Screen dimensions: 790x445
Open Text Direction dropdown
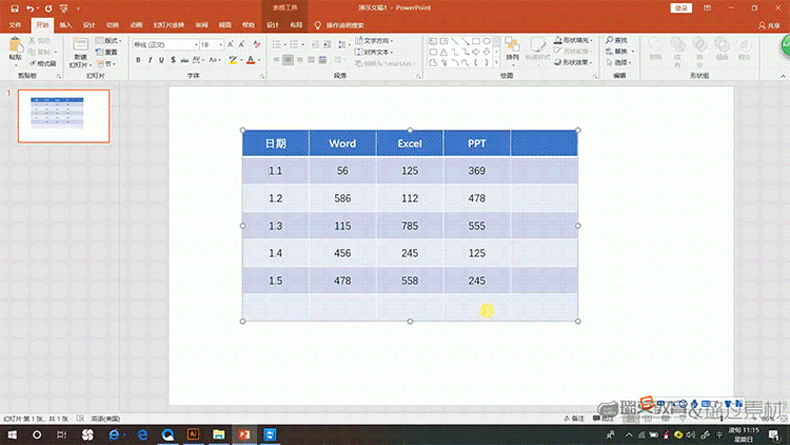click(374, 40)
